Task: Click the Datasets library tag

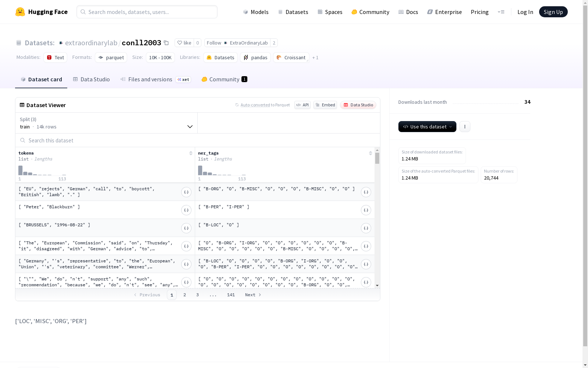Action: point(220,57)
